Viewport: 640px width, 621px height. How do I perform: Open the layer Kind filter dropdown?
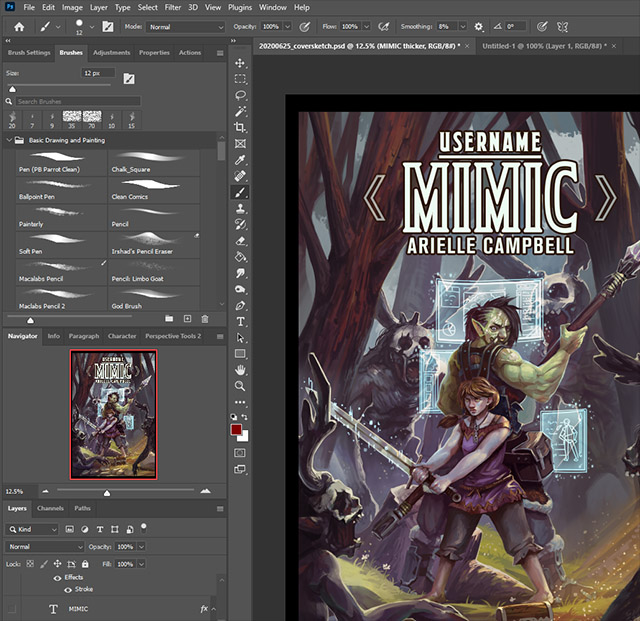point(32,530)
